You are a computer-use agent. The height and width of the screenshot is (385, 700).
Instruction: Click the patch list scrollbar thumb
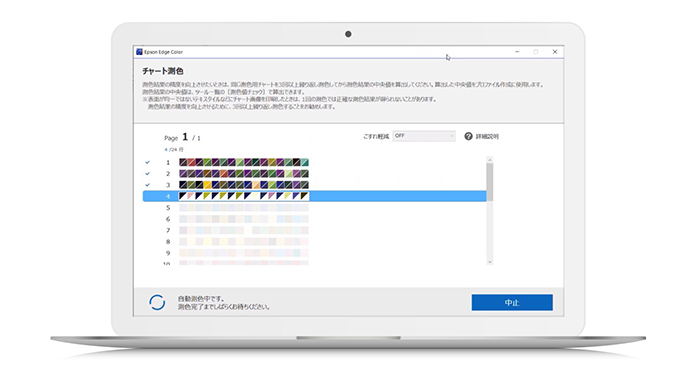click(x=490, y=182)
